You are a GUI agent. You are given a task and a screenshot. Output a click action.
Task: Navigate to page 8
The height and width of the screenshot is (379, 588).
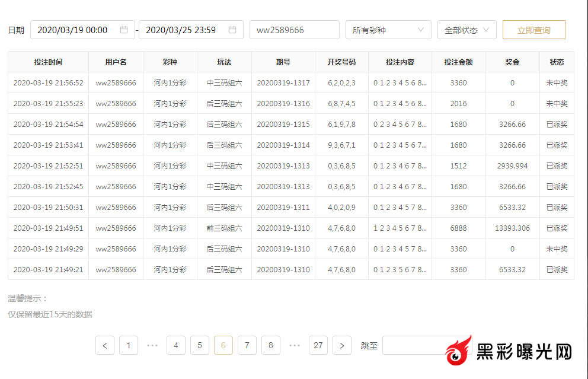tap(271, 345)
